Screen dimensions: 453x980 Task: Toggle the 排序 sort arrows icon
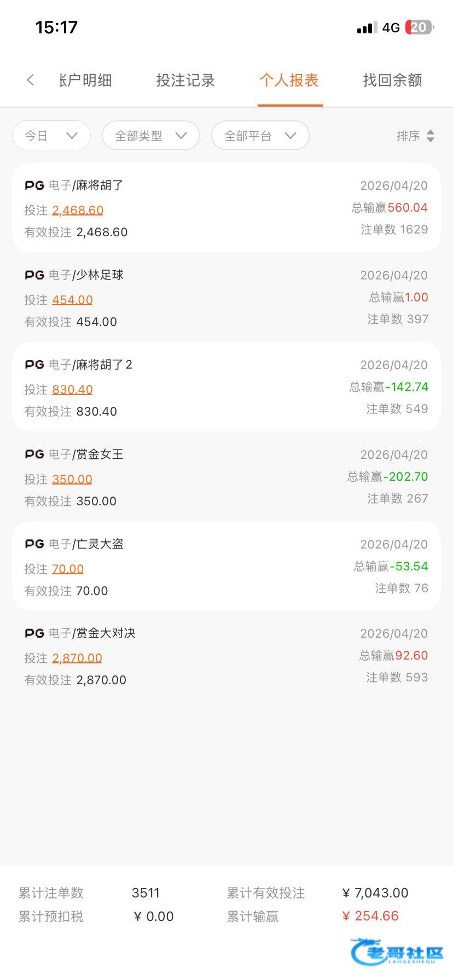[431, 136]
